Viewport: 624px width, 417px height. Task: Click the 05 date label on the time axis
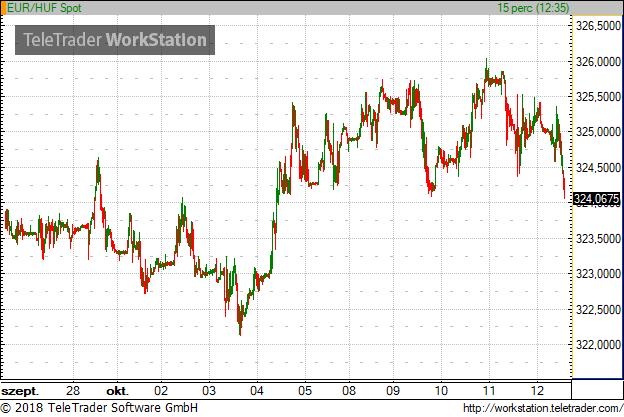pos(305,390)
